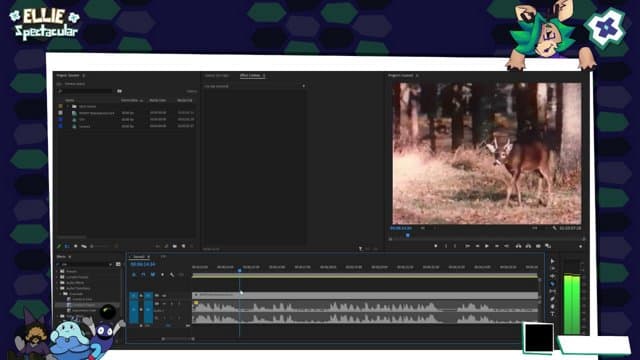Step back one frame in Program monitor
Image resolution: width=640 pixels, height=360 pixels.
477,246
